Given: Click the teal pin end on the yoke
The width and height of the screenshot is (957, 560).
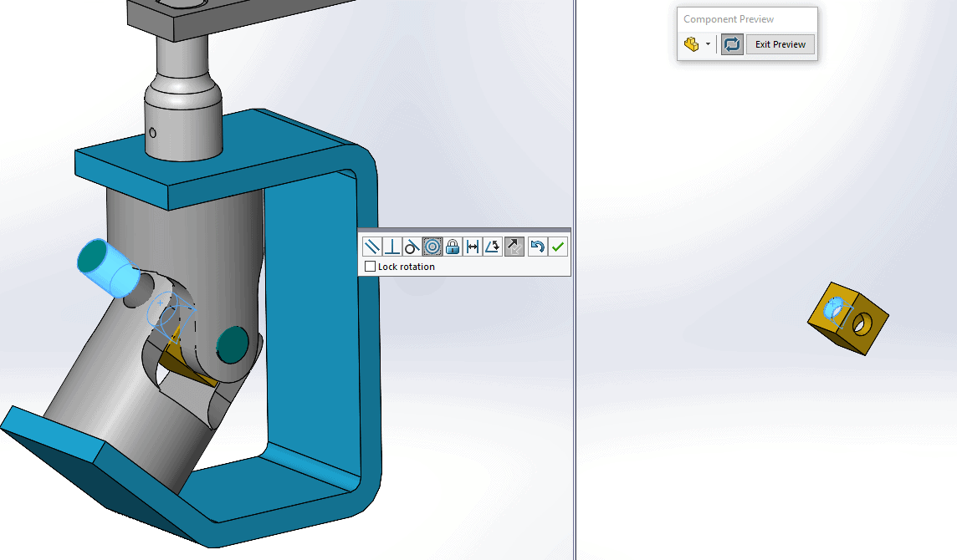Looking at the screenshot, I should [x=233, y=344].
